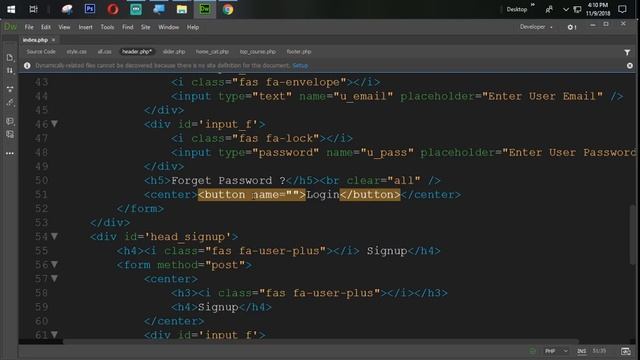Open the Opera browser from taskbar

click(113, 9)
